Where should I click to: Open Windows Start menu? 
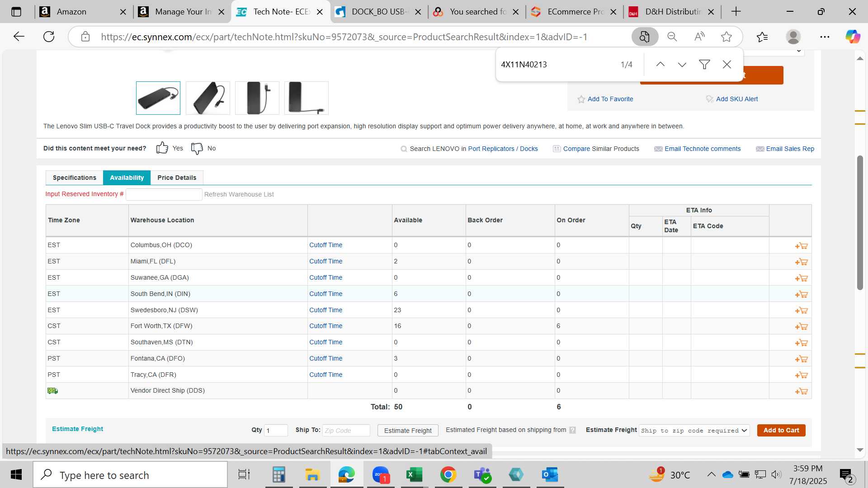(16, 475)
